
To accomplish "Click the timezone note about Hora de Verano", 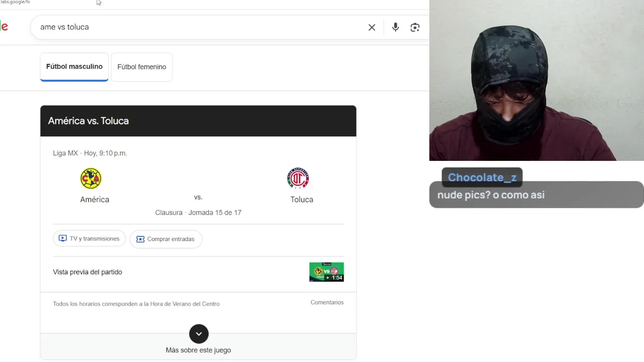I will coord(136,304).
